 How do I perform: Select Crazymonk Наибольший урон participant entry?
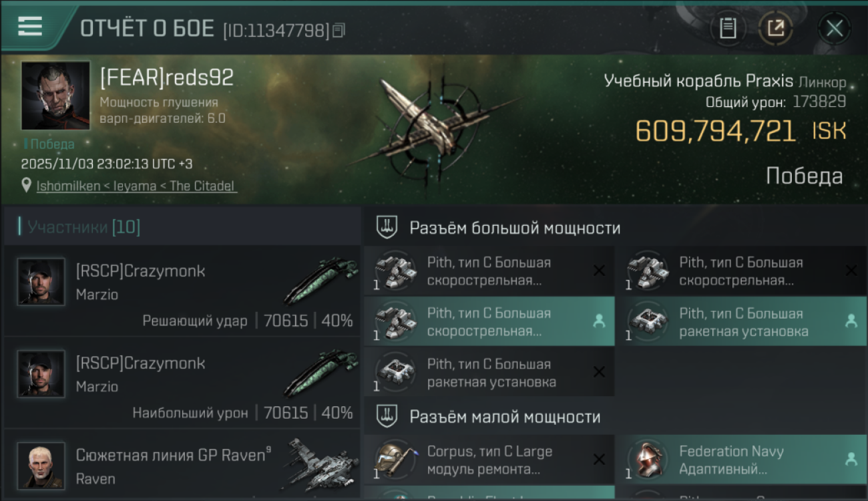point(182,383)
